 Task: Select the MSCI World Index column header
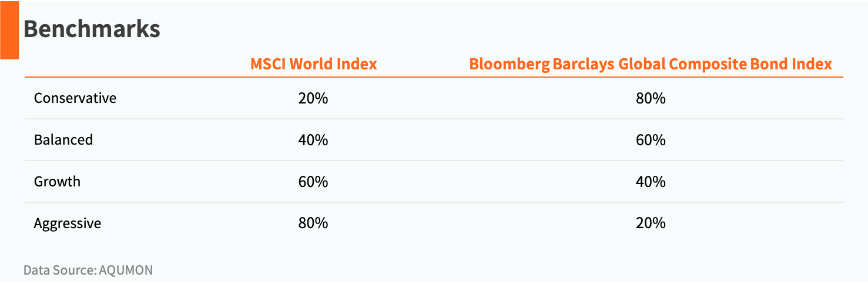[314, 64]
